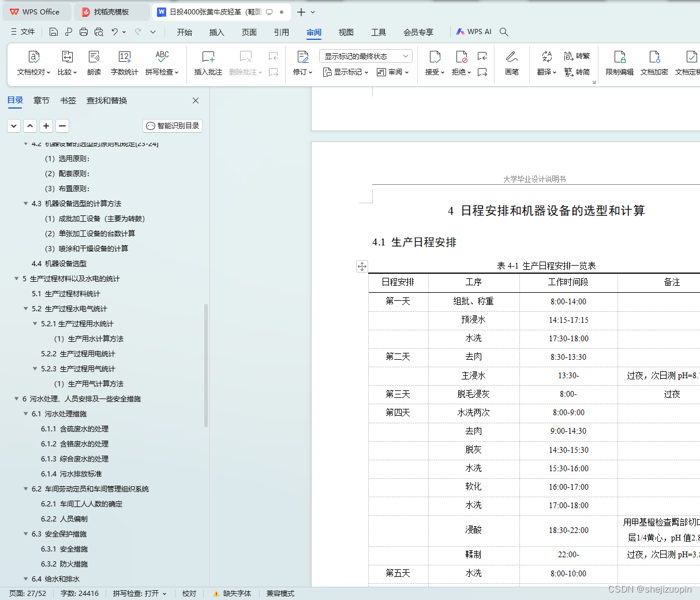Viewport: 700px width, 600px height.
Task: Jump to 6.2.2 人员编制 heading
Action: click(64, 519)
